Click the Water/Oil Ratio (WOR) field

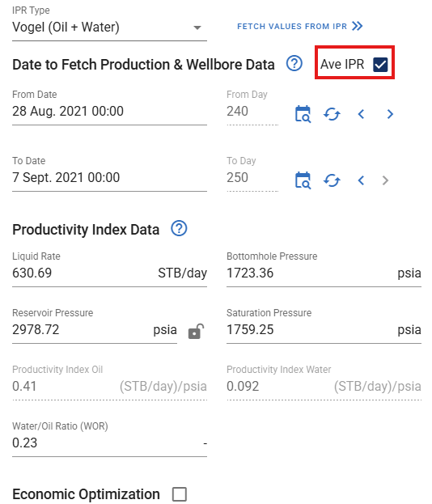(x=109, y=443)
